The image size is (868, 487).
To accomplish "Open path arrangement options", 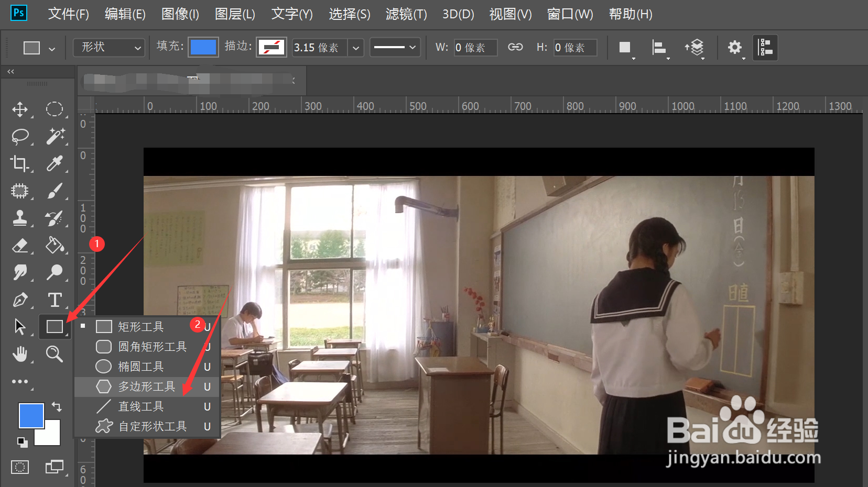I will point(695,47).
